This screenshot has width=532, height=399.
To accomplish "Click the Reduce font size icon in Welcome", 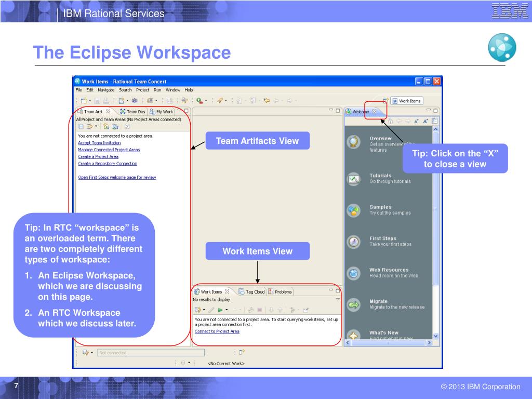I will [416, 121].
